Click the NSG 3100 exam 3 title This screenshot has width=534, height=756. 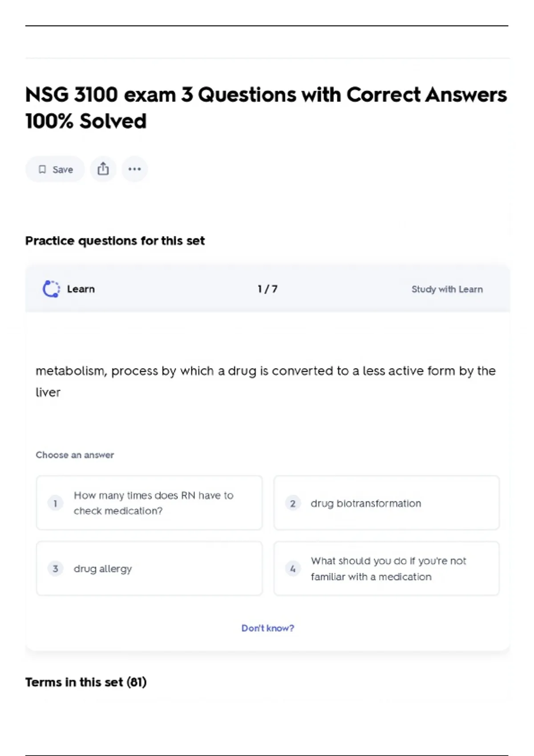[266, 108]
